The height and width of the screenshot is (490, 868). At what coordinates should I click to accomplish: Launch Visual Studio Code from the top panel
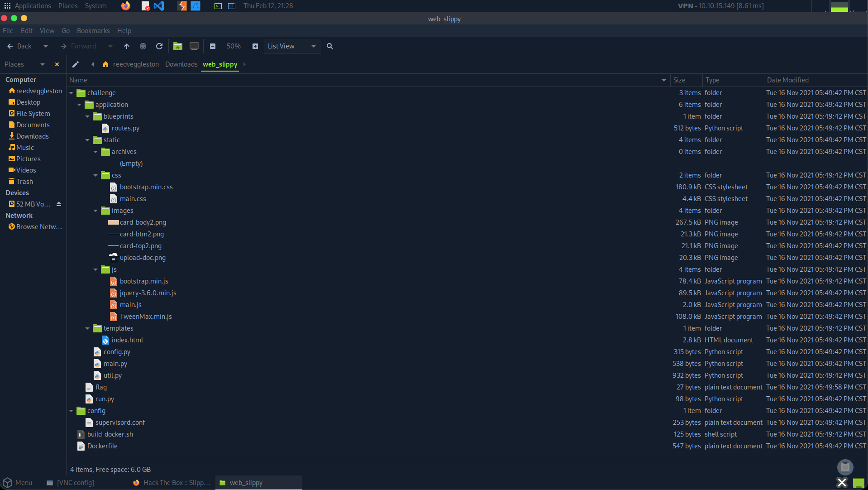pyautogui.click(x=159, y=6)
